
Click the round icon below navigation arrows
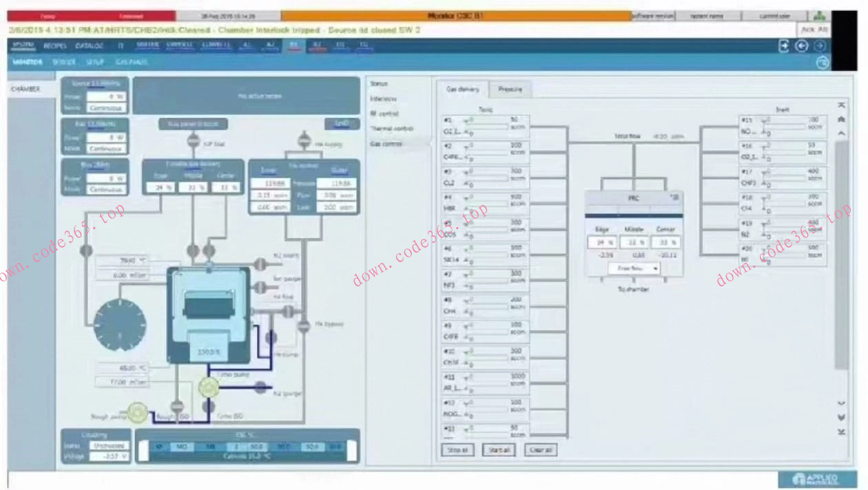point(822,63)
